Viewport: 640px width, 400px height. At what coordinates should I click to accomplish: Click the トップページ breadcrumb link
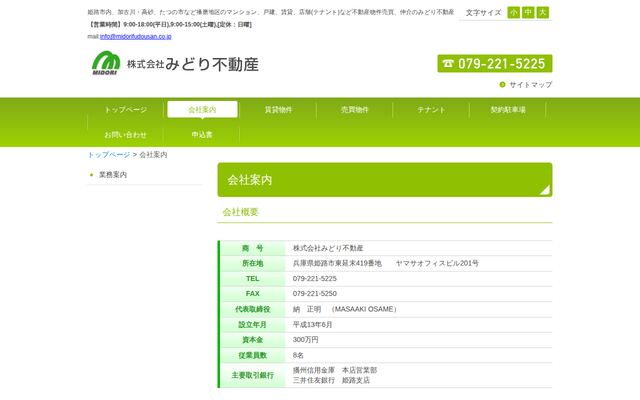[x=109, y=155]
